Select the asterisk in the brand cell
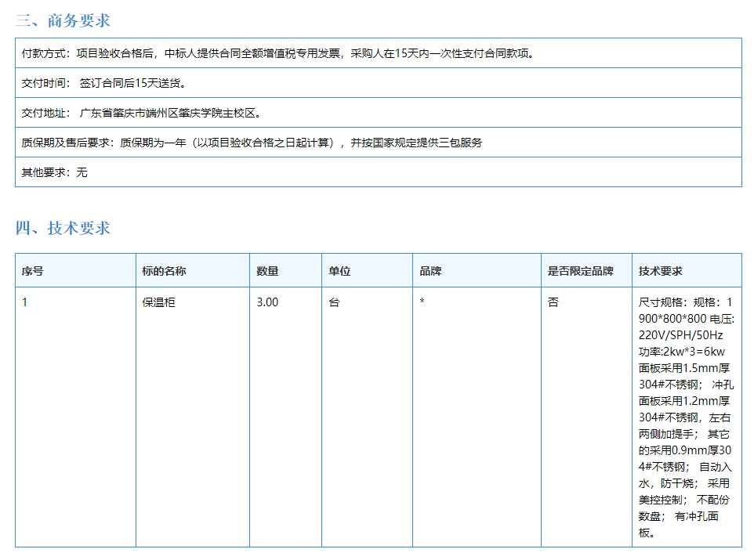This screenshot has height=560, width=754. pyautogui.click(x=422, y=302)
